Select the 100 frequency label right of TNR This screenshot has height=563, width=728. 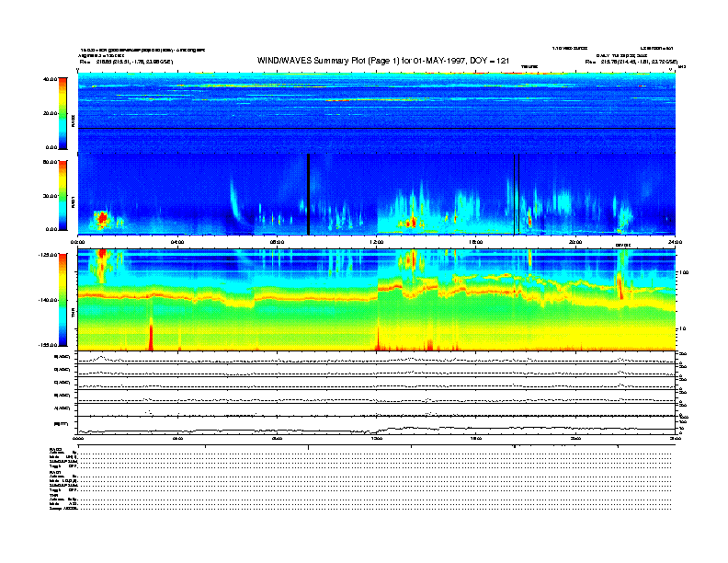coord(684,272)
